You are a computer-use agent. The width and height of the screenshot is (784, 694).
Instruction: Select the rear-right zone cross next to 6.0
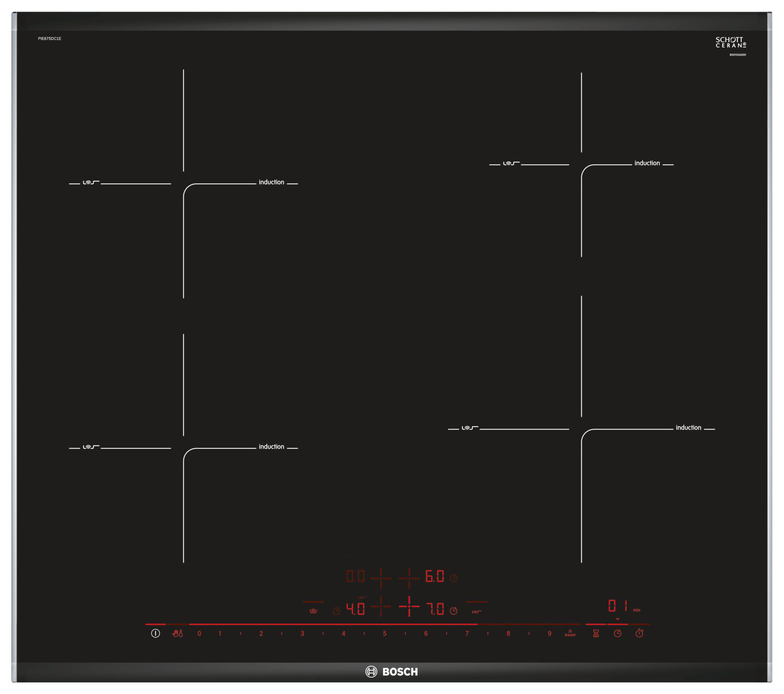(409, 578)
